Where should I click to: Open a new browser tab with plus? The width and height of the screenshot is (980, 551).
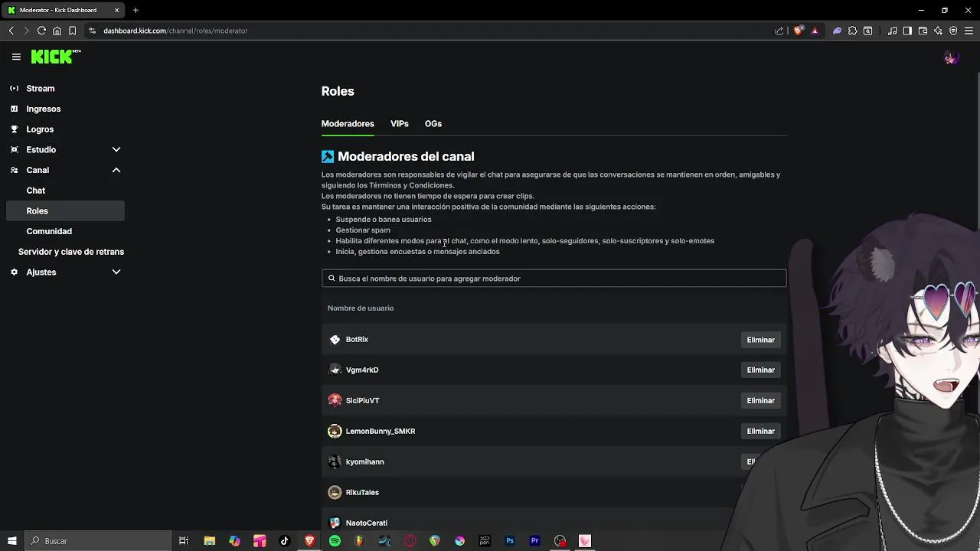pos(136,10)
